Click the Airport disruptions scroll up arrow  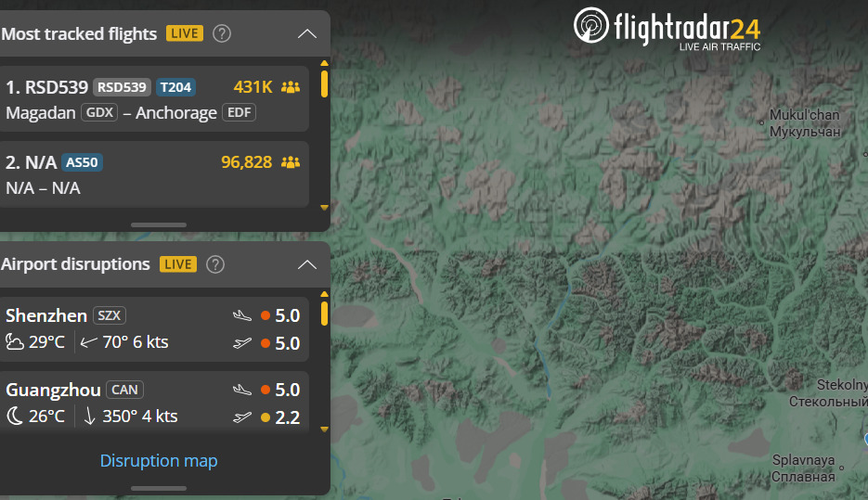point(324,294)
